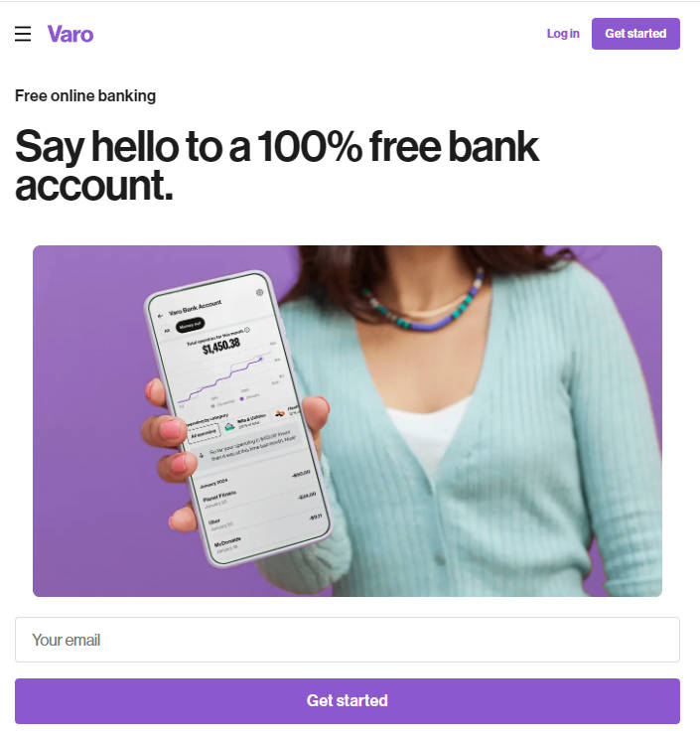Click the 100% free bank account headline
The image size is (700, 738).
point(277,165)
